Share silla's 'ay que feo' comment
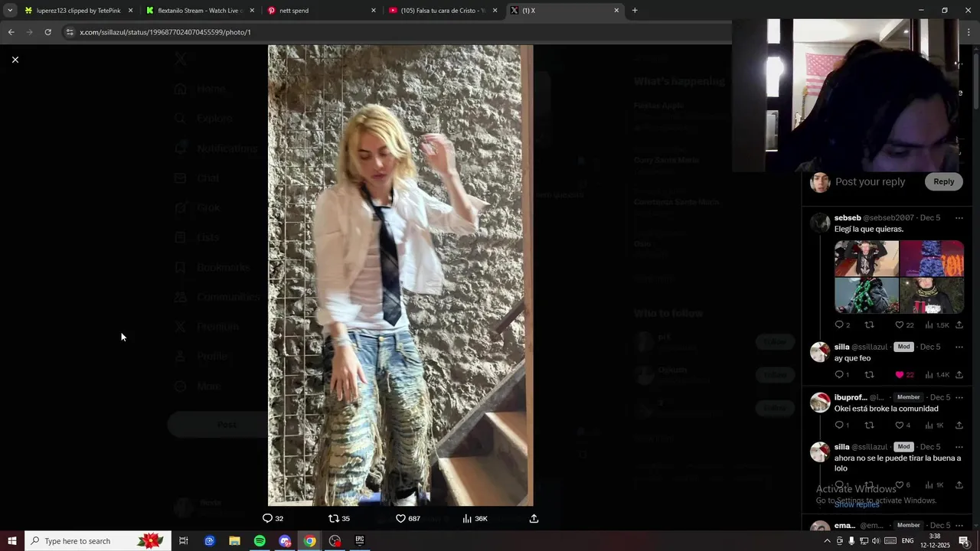Viewport: 980px width, 551px height. [x=959, y=374]
